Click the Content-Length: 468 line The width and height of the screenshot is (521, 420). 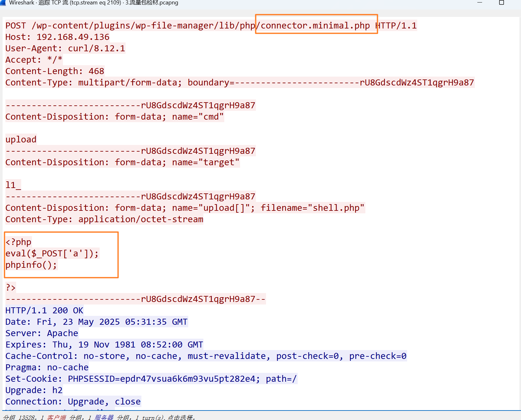pyautogui.click(x=55, y=71)
